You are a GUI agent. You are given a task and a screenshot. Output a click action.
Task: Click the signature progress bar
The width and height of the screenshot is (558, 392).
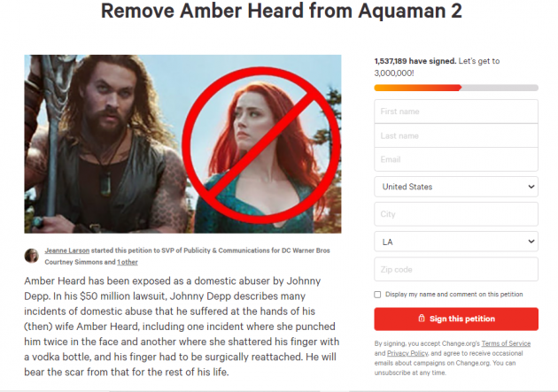point(456,88)
